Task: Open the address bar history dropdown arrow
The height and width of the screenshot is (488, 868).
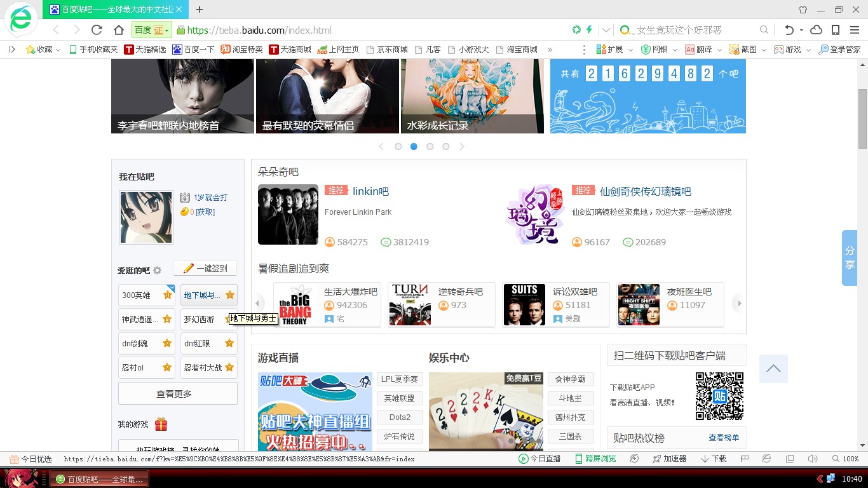Action: [606, 30]
